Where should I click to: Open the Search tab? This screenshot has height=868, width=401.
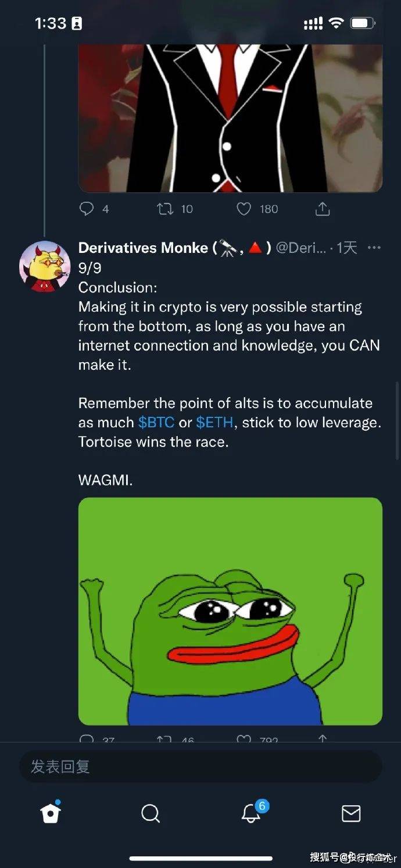151,813
